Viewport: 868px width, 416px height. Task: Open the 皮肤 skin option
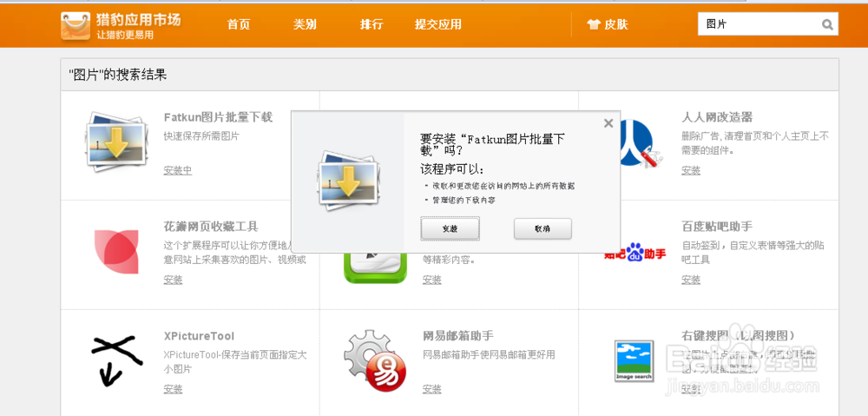click(x=616, y=24)
